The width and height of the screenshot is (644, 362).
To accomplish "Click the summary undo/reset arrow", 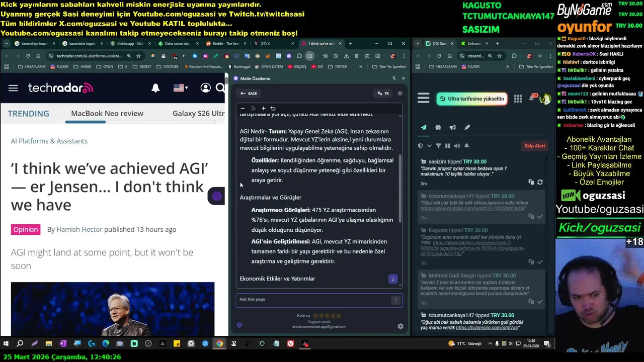I will tap(273, 108).
